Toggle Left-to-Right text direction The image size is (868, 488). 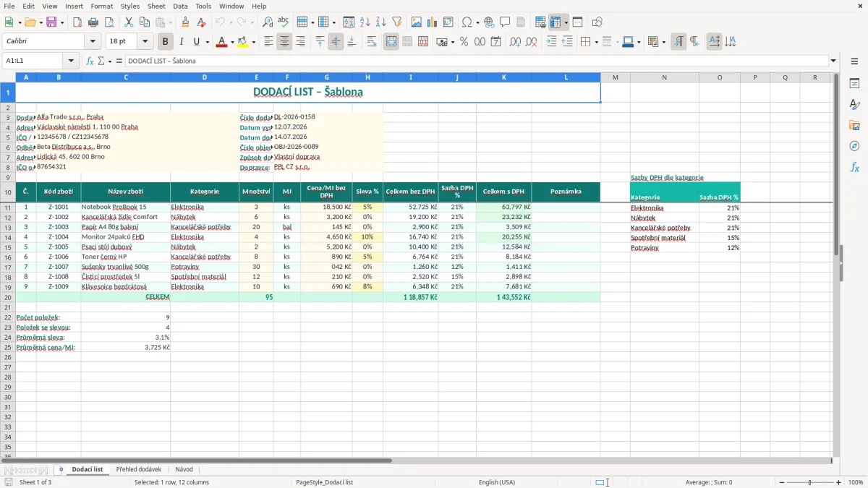point(678,42)
